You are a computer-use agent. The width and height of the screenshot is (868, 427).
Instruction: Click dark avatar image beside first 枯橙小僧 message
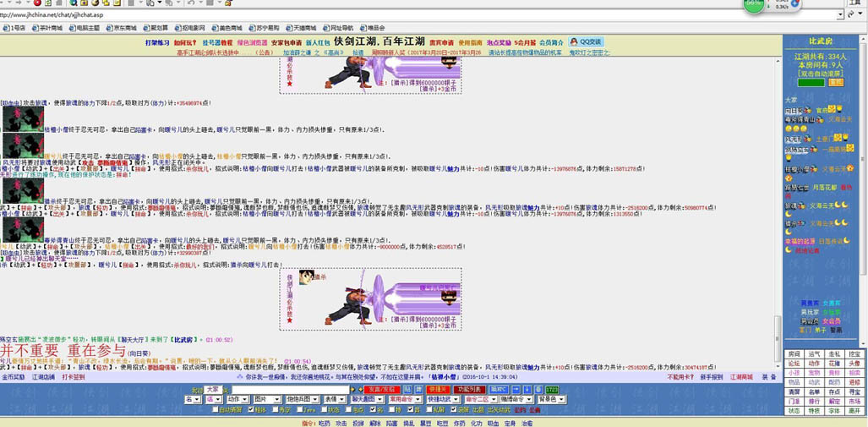23,118
